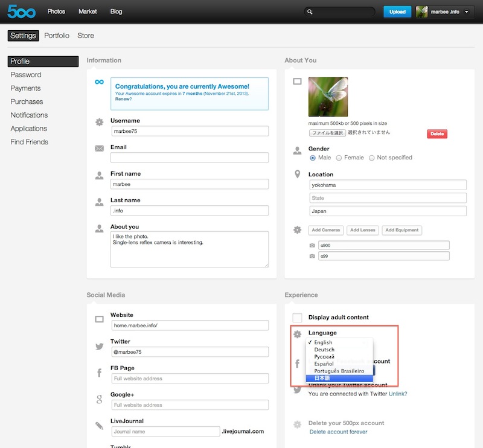Image resolution: width=483 pixels, height=448 pixels.
Task: Open the marbee .info user dropdown
Action: click(x=446, y=11)
